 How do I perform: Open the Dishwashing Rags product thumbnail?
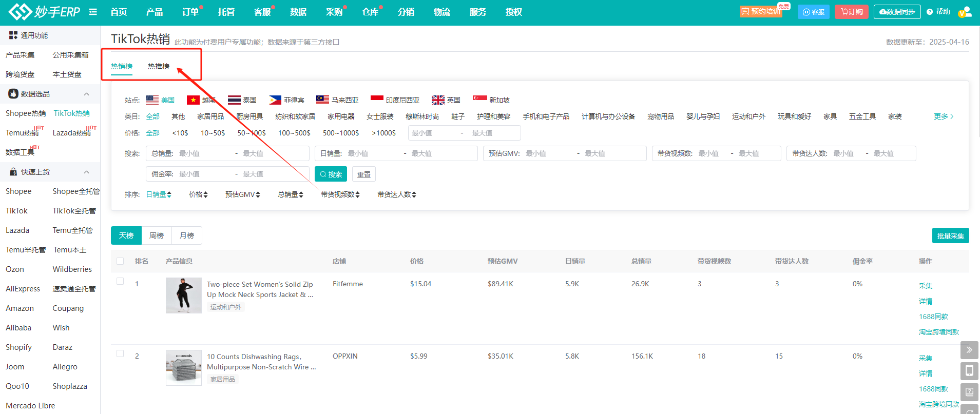pyautogui.click(x=184, y=368)
